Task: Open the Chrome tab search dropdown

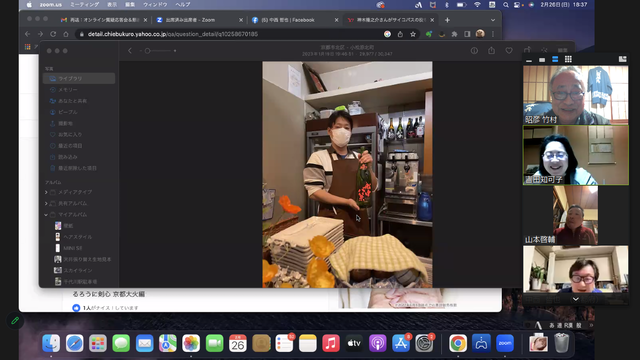Action: click(x=493, y=20)
